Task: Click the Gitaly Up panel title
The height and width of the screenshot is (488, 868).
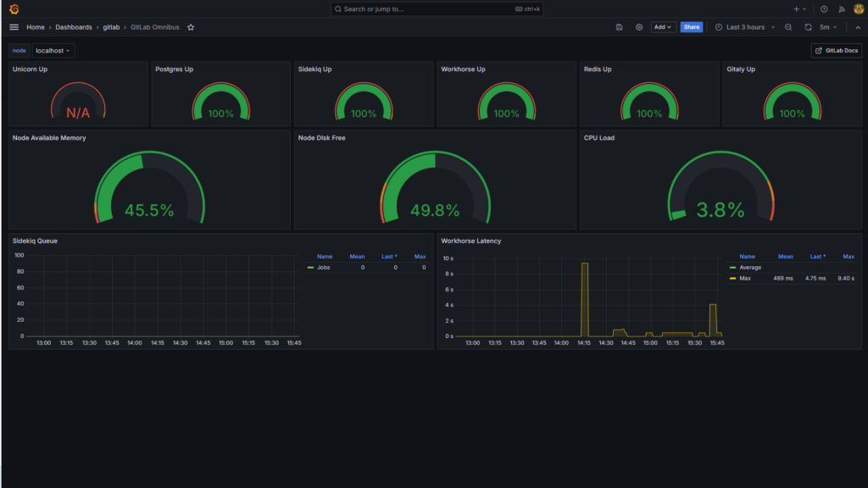Action: click(741, 69)
